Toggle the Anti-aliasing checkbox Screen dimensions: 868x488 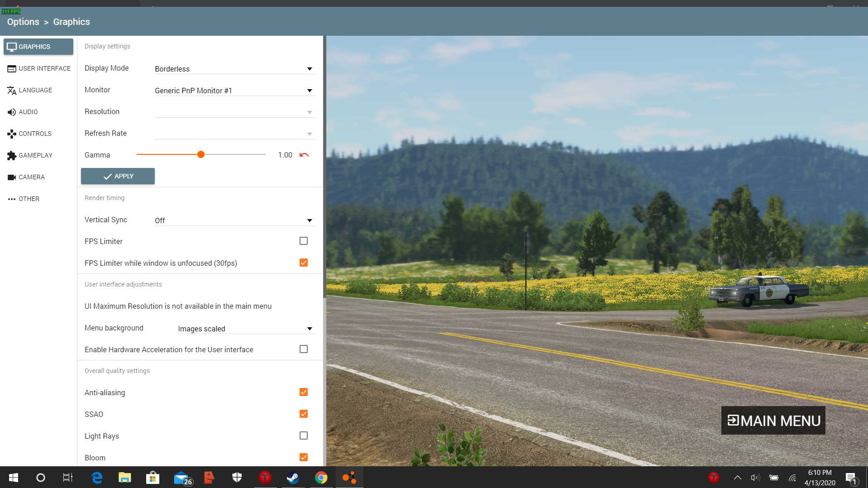point(304,392)
